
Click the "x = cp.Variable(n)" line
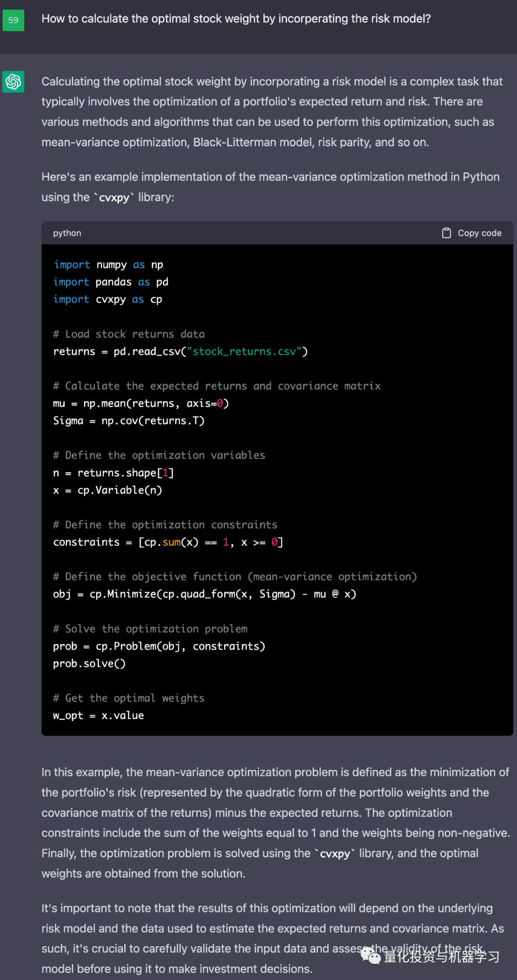coord(108,490)
